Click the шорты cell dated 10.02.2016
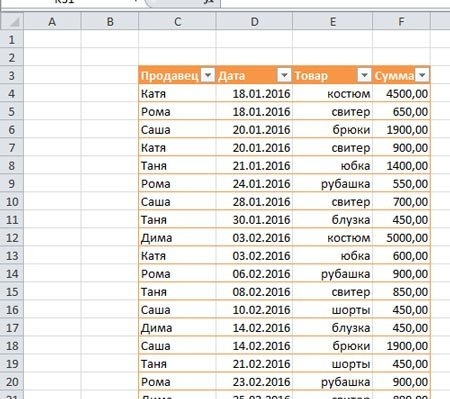 (333, 310)
